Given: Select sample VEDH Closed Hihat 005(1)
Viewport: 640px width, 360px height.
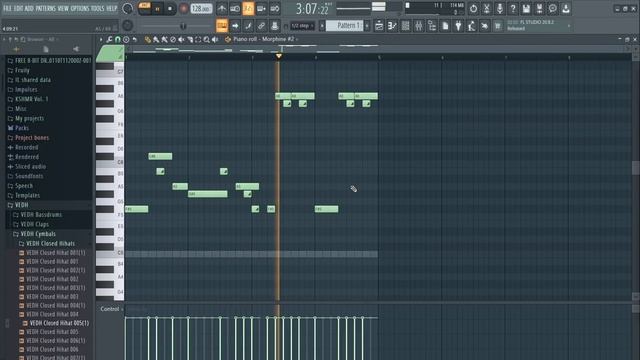Looking at the screenshot, I should (x=59, y=323).
